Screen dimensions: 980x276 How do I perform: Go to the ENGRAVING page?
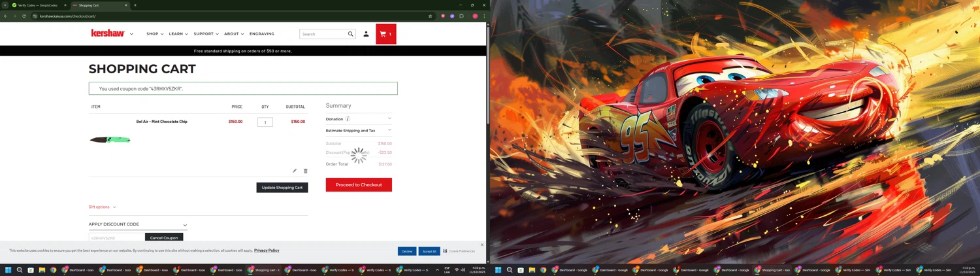[262, 34]
